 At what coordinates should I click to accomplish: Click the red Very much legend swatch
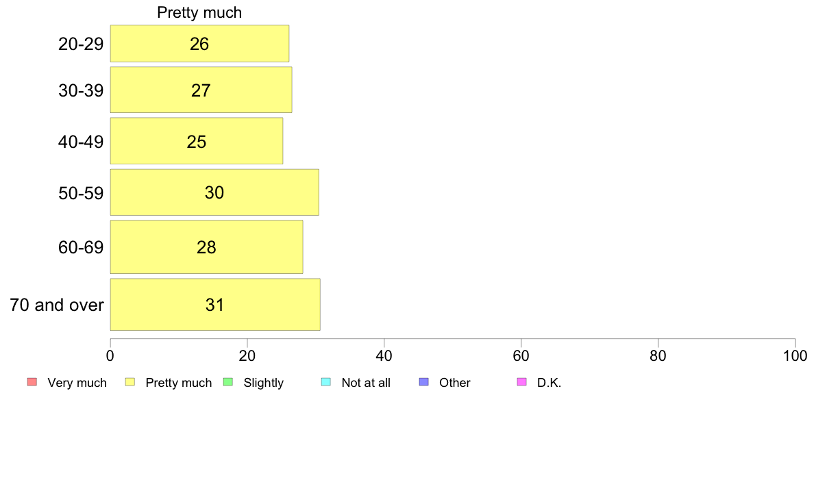pos(31,382)
